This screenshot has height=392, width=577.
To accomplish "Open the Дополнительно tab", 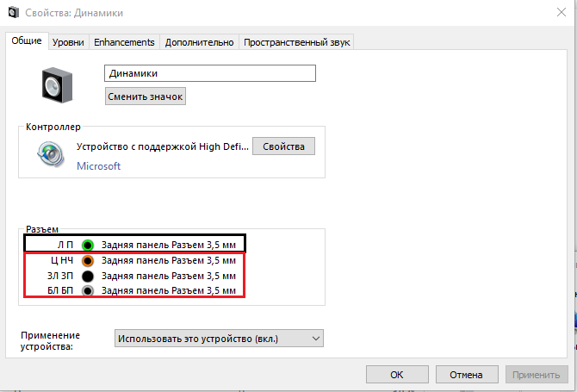I will 199,42.
